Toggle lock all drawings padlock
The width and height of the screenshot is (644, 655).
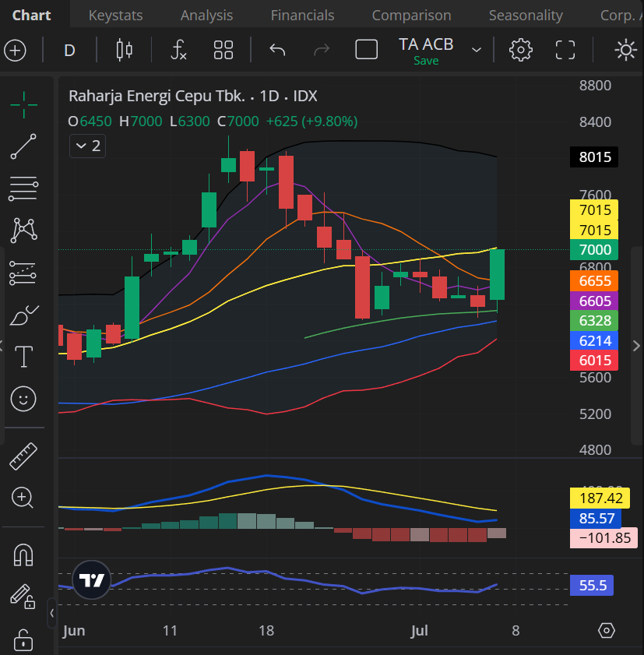pyautogui.click(x=23, y=639)
